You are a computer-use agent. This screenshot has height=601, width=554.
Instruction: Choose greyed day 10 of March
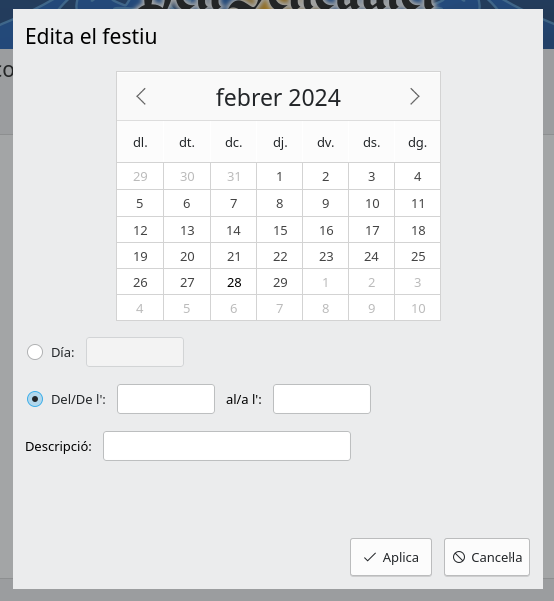click(418, 308)
